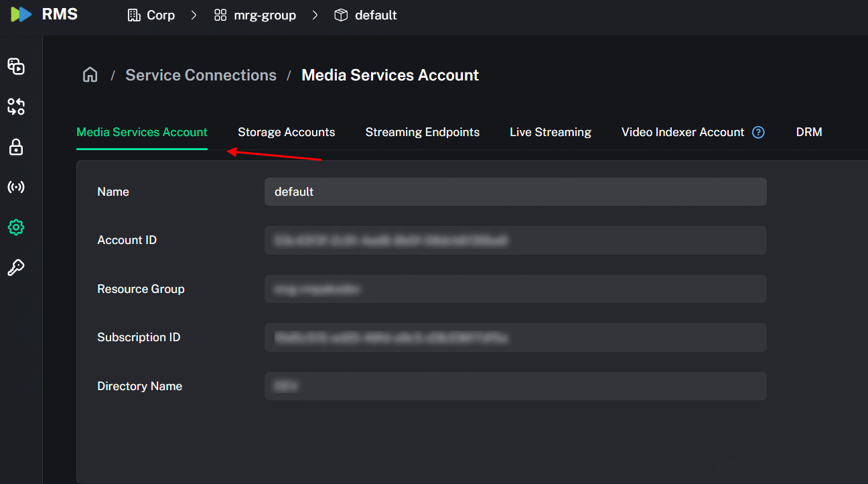Click the Resource Group label
Viewport: 868px width, 484px height.
pyautogui.click(x=141, y=289)
